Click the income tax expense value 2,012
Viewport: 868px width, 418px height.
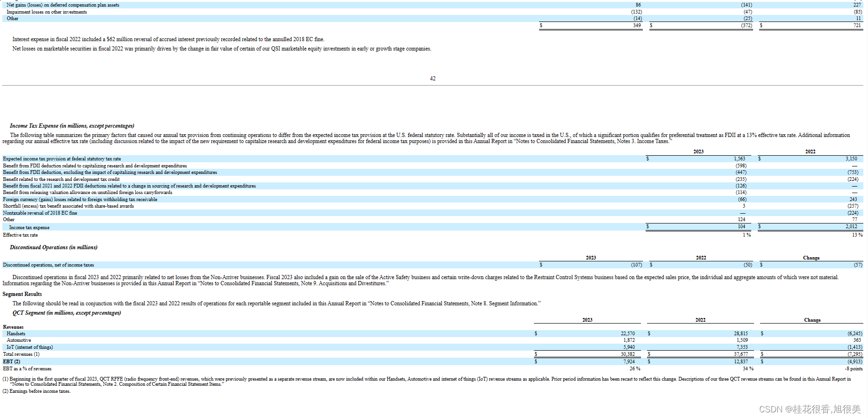pos(851,227)
